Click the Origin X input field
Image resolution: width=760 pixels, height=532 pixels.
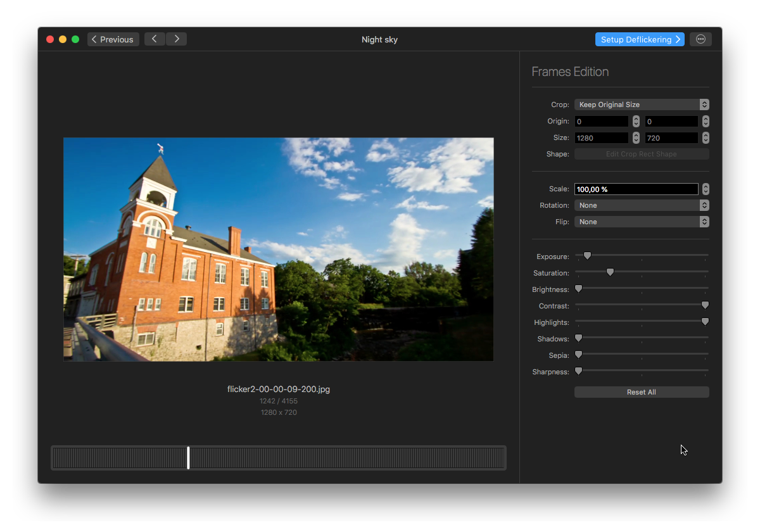pyautogui.click(x=602, y=121)
